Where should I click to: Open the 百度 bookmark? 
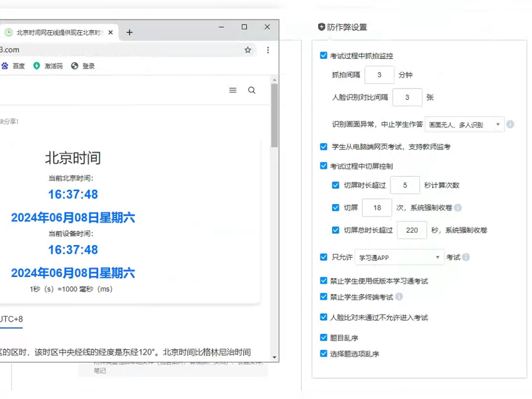coord(13,66)
